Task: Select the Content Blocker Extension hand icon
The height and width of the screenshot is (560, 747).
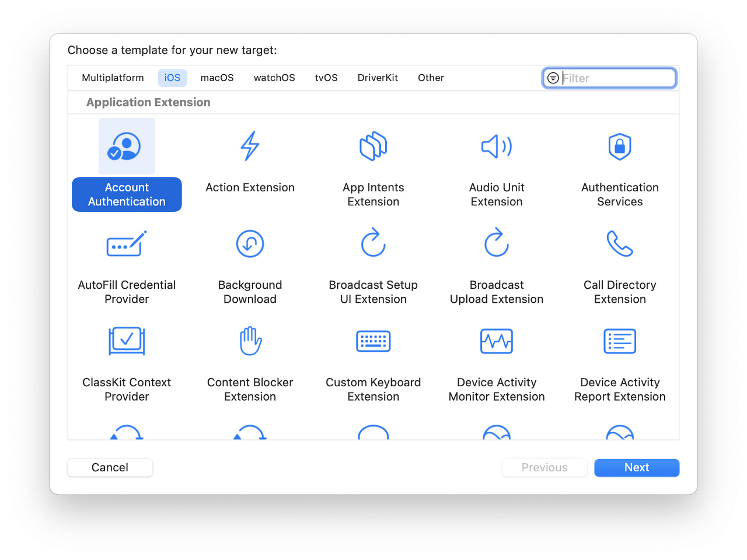Action: coord(250,341)
